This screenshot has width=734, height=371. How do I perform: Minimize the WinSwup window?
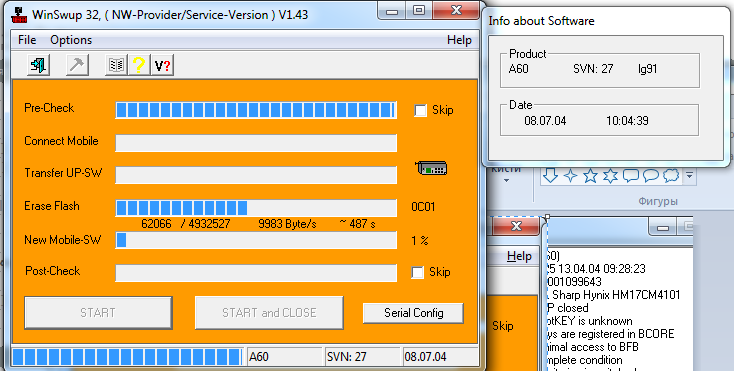392,11
